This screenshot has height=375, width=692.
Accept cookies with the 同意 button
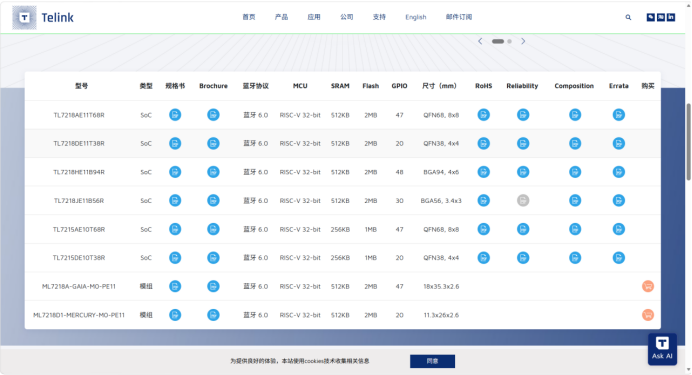click(432, 361)
